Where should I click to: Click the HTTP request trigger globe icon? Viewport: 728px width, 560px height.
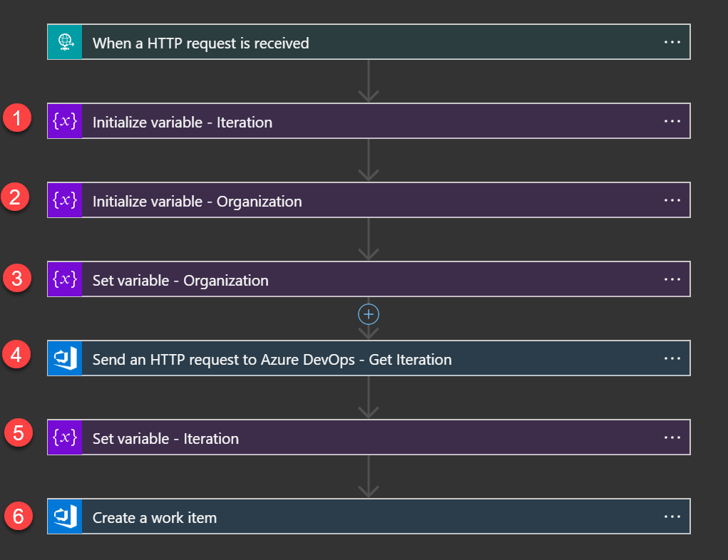64,42
